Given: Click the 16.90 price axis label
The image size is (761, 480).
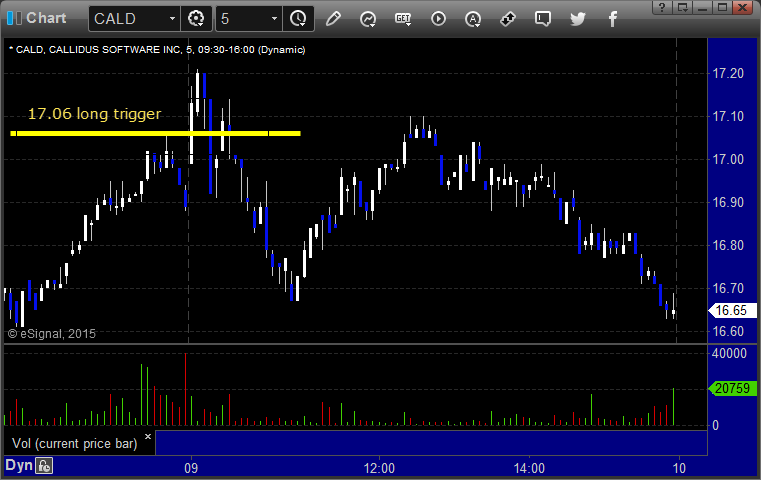Looking at the screenshot, I should [x=728, y=202].
